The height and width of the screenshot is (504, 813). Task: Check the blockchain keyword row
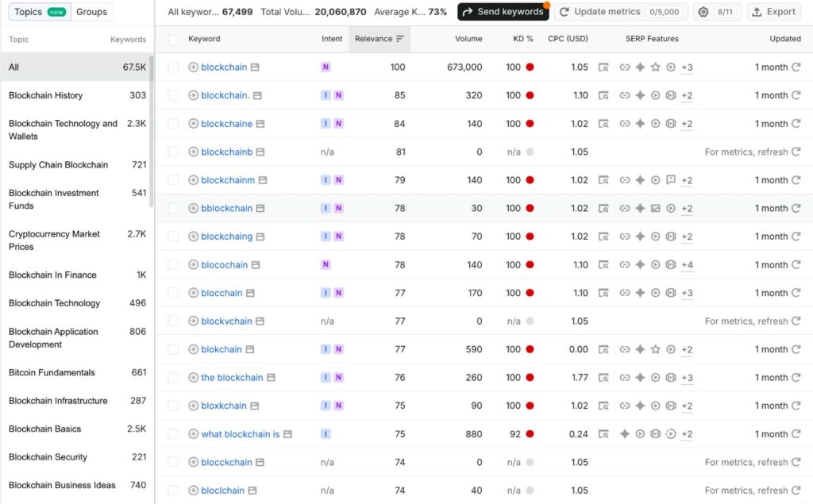point(173,67)
